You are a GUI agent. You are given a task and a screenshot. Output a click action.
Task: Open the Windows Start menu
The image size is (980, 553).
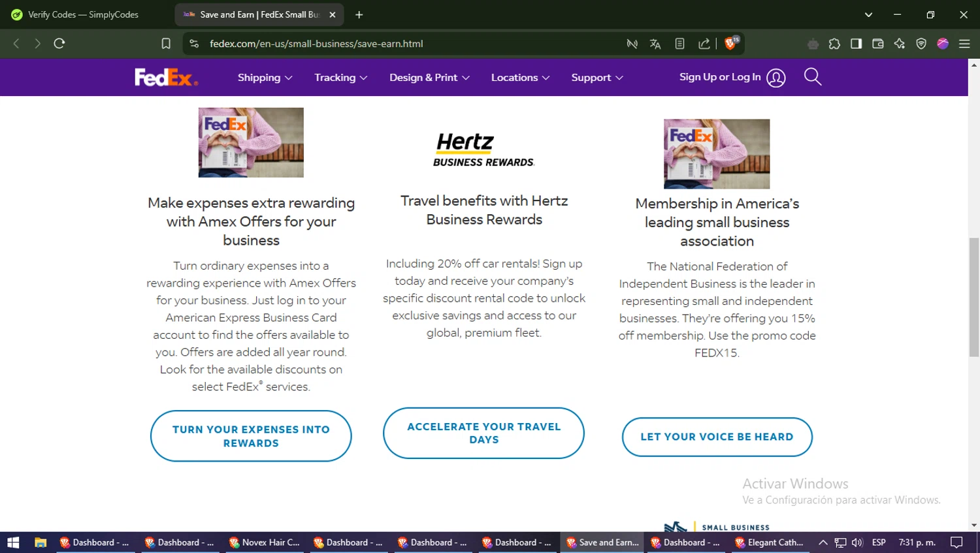[13, 543]
